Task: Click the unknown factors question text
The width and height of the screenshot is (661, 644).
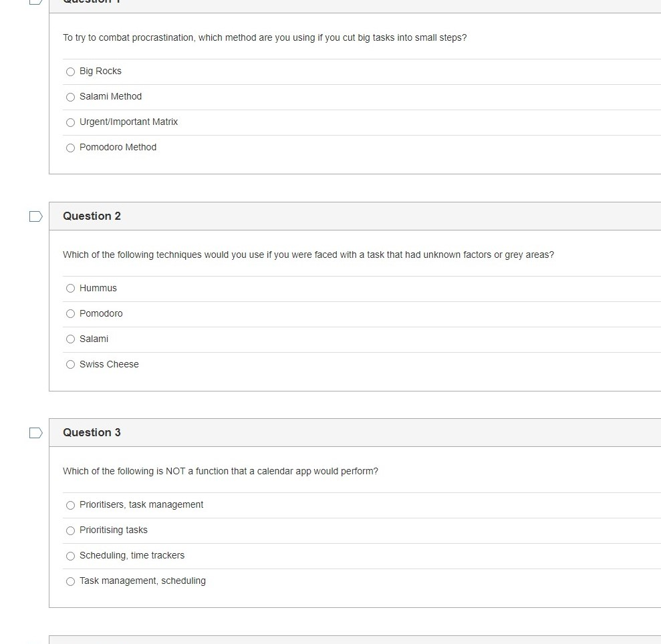Action: (308, 255)
